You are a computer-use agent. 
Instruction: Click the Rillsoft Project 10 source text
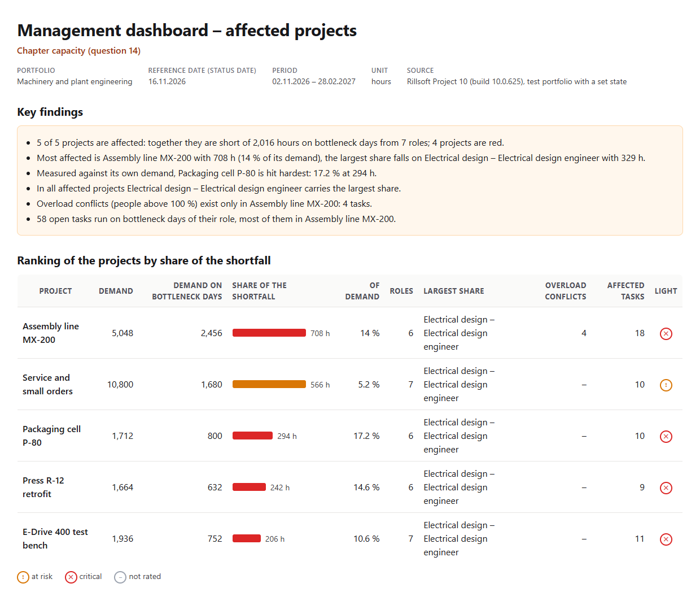pos(517,82)
